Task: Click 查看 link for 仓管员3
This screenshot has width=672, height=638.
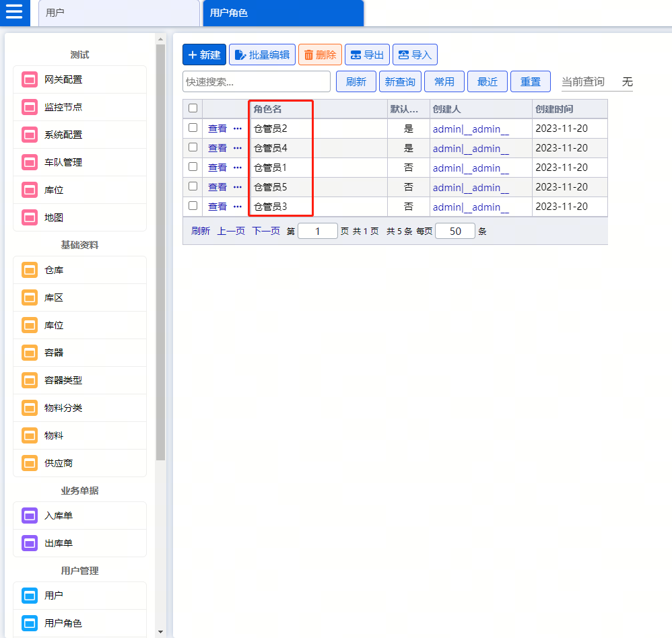Action: 217,207
